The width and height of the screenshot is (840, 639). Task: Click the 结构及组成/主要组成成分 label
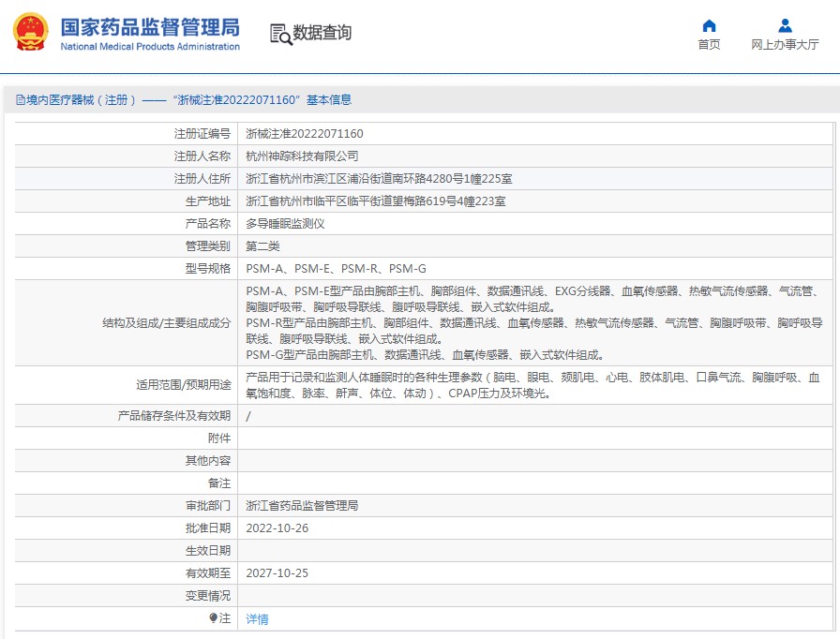coord(167,323)
